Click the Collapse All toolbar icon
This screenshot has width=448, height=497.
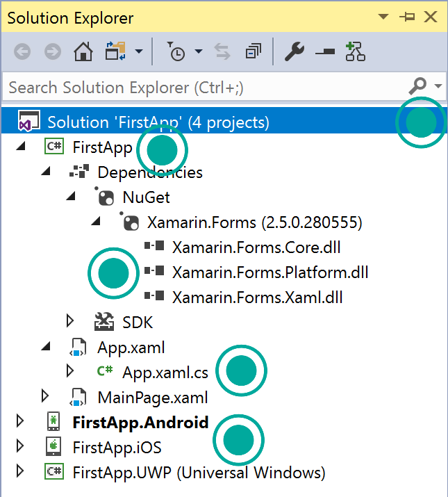[253, 51]
